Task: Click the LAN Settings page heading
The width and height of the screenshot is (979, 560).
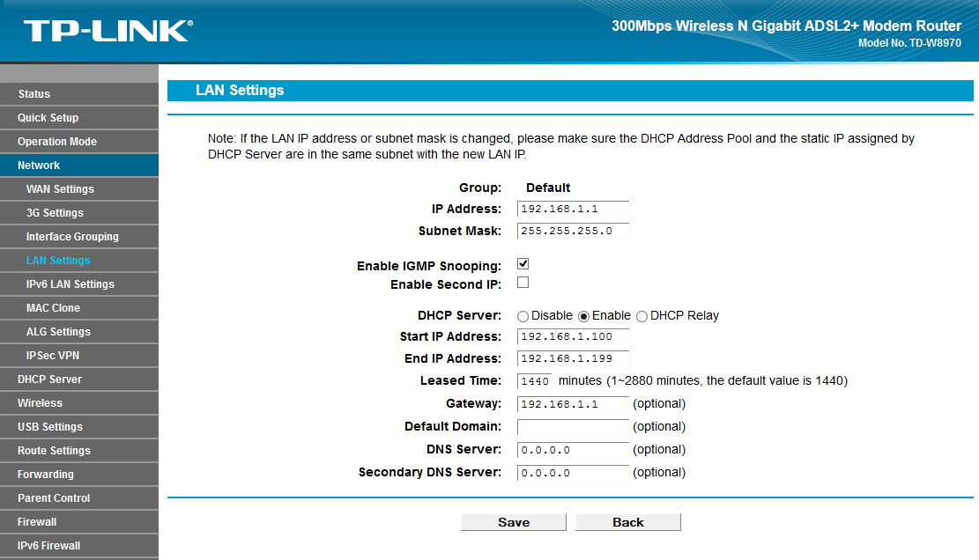Action: pos(240,91)
